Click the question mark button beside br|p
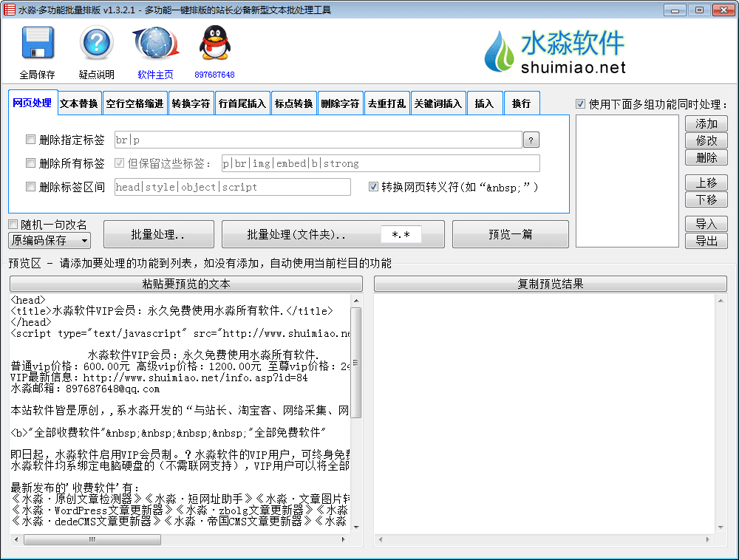The height and width of the screenshot is (560, 739). coord(531,140)
